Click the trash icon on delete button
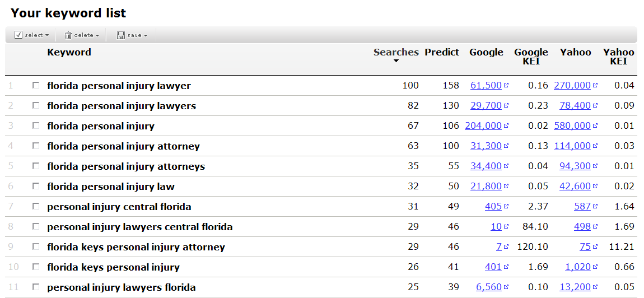Image resolution: width=644 pixels, height=298 pixels. click(68, 35)
